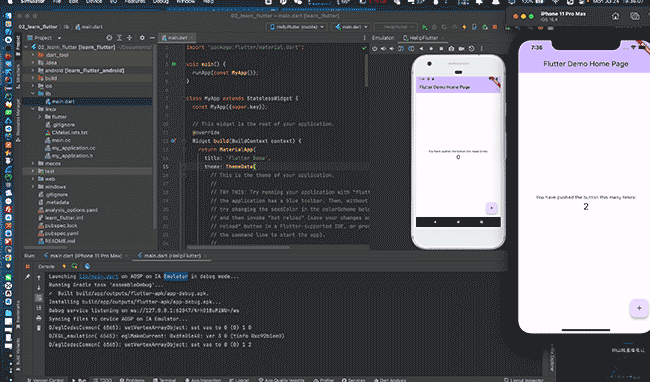Open the emulator toolbar three-dot menu
The width and height of the screenshot is (650, 382).
(x=481, y=48)
